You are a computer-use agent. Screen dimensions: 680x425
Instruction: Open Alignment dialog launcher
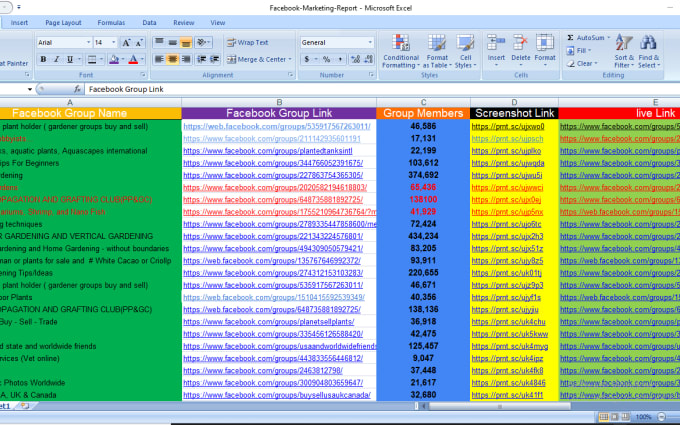click(x=291, y=75)
